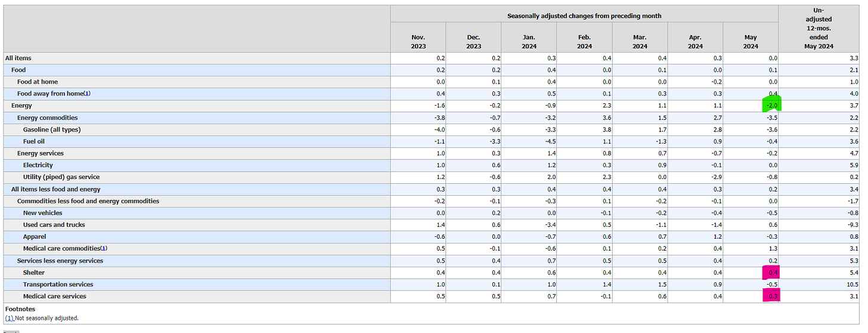The width and height of the screenshot is (868, 333).
Task: Click Commodities less food and energy 12-month value -1.7
Action: 852,201
